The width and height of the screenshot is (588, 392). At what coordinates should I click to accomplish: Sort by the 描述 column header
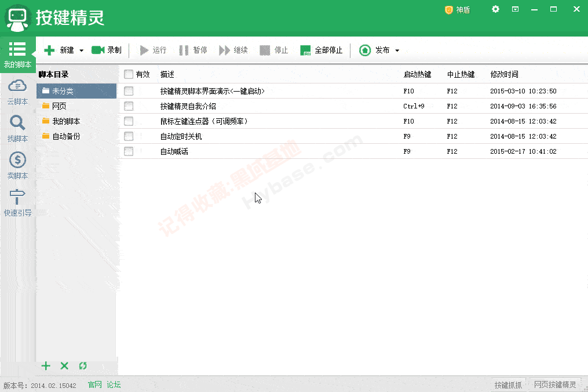click(x=167, y=74)
